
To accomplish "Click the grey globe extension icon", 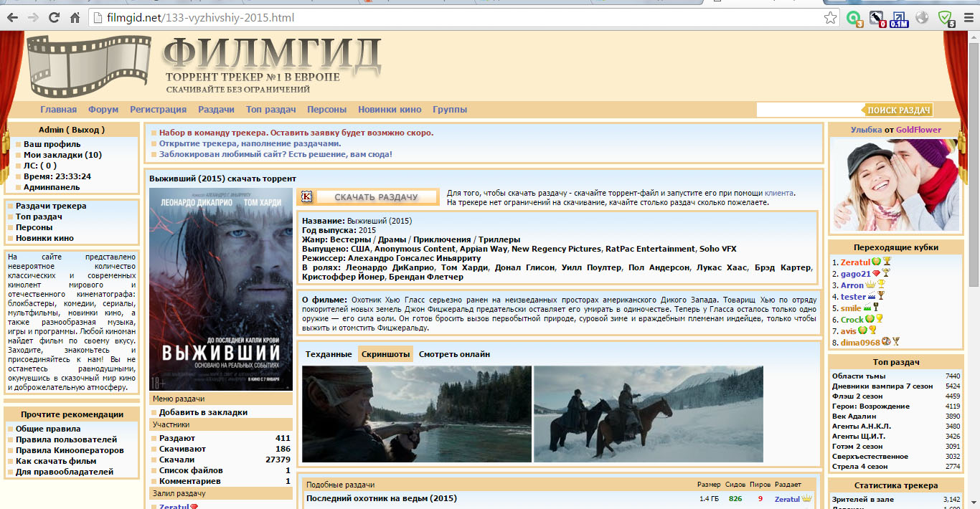I will tap(922, 18).
